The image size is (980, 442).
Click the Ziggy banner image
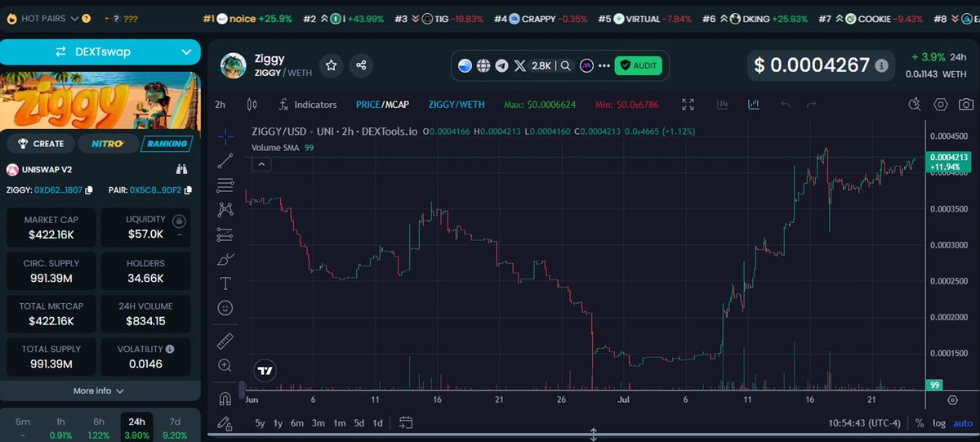(100, 100)
